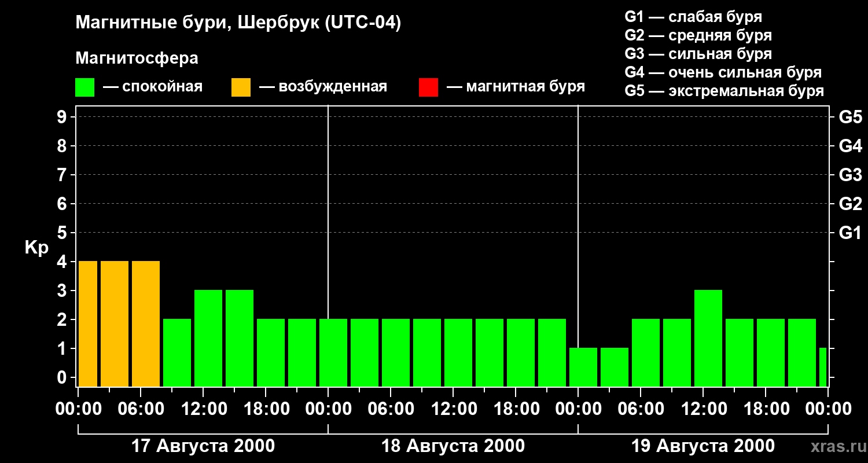Click the '— магнитная буря' legend label

(516, 87)
